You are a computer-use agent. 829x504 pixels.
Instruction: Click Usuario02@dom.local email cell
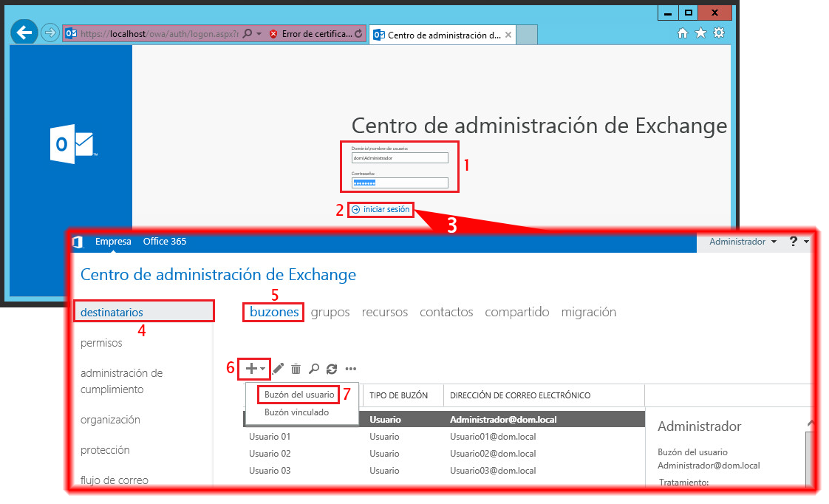493,454
